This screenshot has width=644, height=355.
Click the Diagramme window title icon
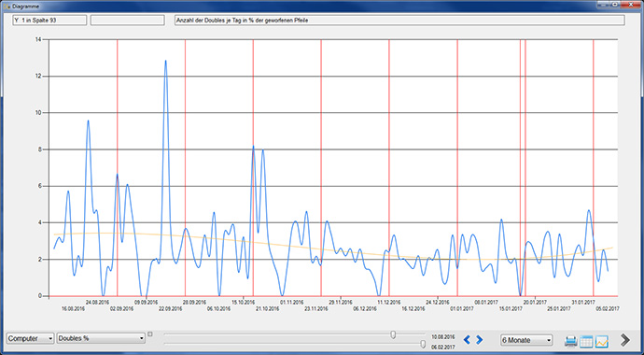[x=7, y=7]
